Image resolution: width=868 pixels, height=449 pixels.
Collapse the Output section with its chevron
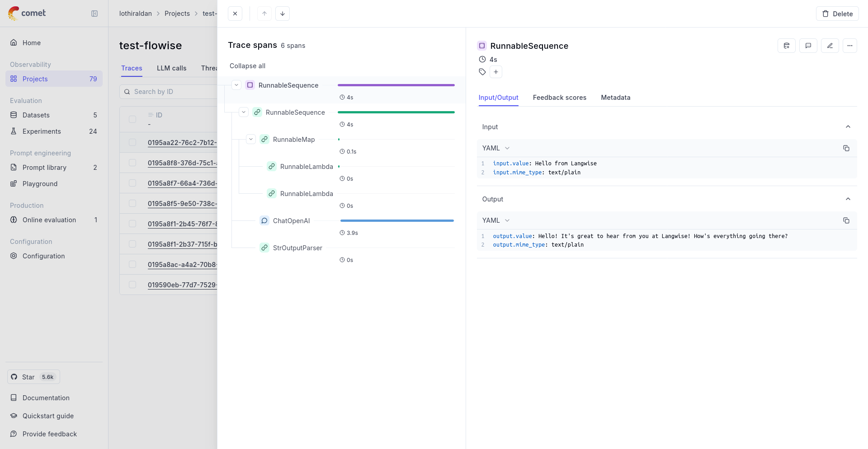pyautogui.click(x=848, y=199)
